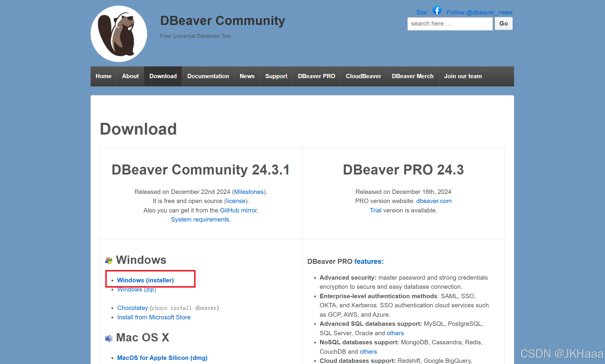
Task: Click the Windows logo icon
Action: (109, 260)
